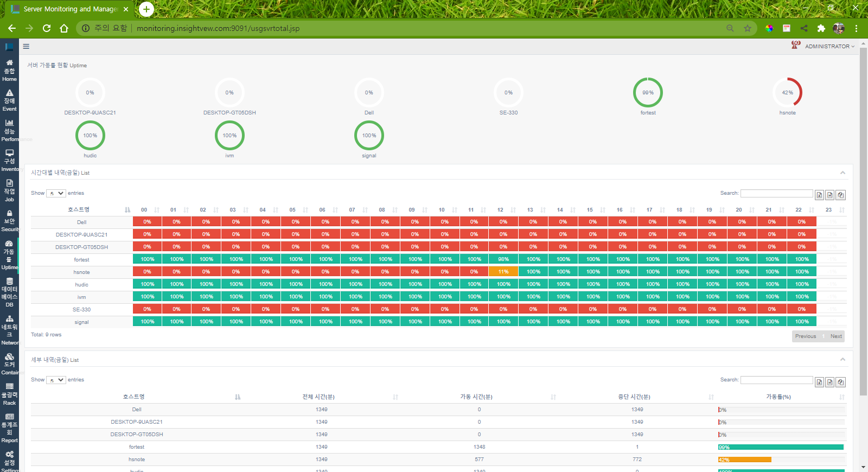
Task: Go to the Performance section in sidebar
Action: pyautogui.click(x=9, y=130)
